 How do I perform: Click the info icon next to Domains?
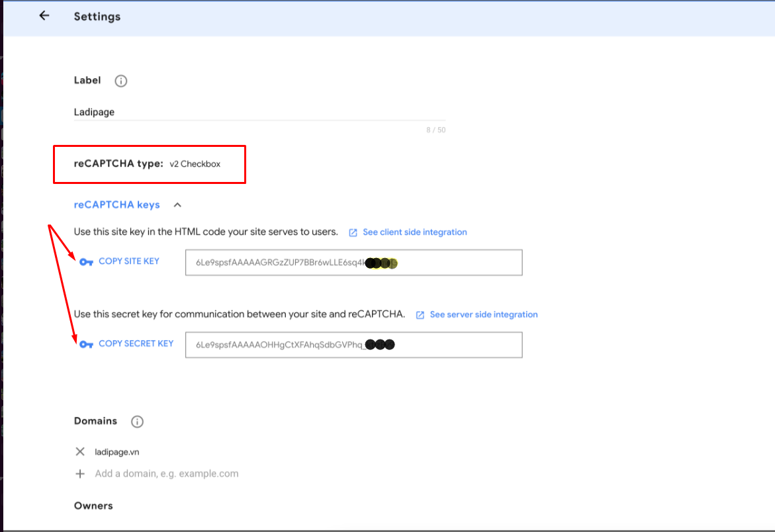137,421
